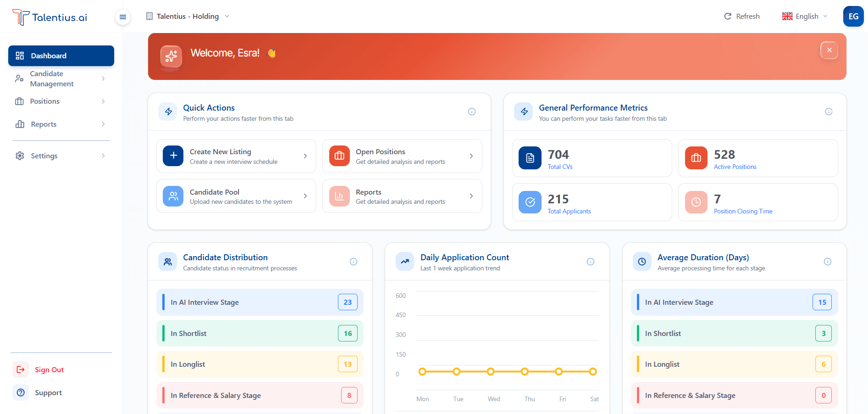Viewport: 868px width, 414px height.
Task: Click the sparkle icon in the welcome banner
Action: pyautogui.click(x=171, y=56)
